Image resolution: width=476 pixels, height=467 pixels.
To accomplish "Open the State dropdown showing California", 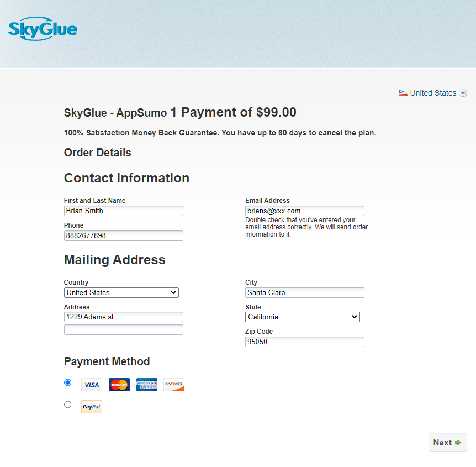I will click(x=303, y=317).
